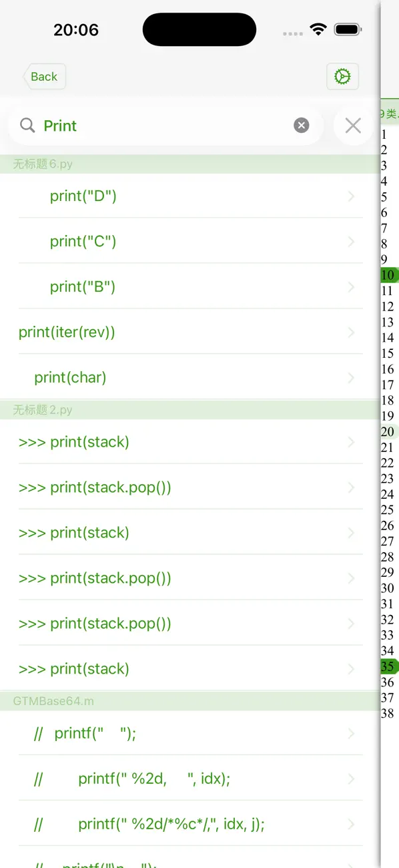Open the printf(" %2d, ", idx); result chevron

coord(352,779)
